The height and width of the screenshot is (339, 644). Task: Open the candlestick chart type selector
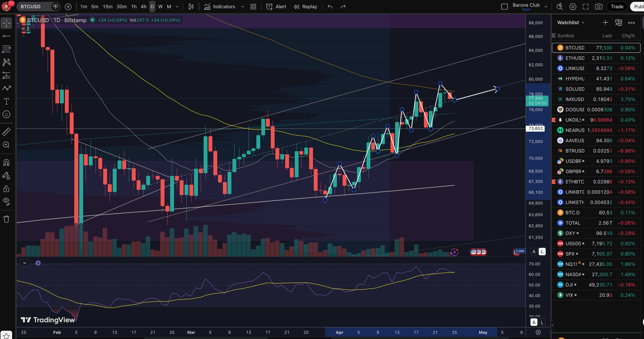(x=191, y=7)
